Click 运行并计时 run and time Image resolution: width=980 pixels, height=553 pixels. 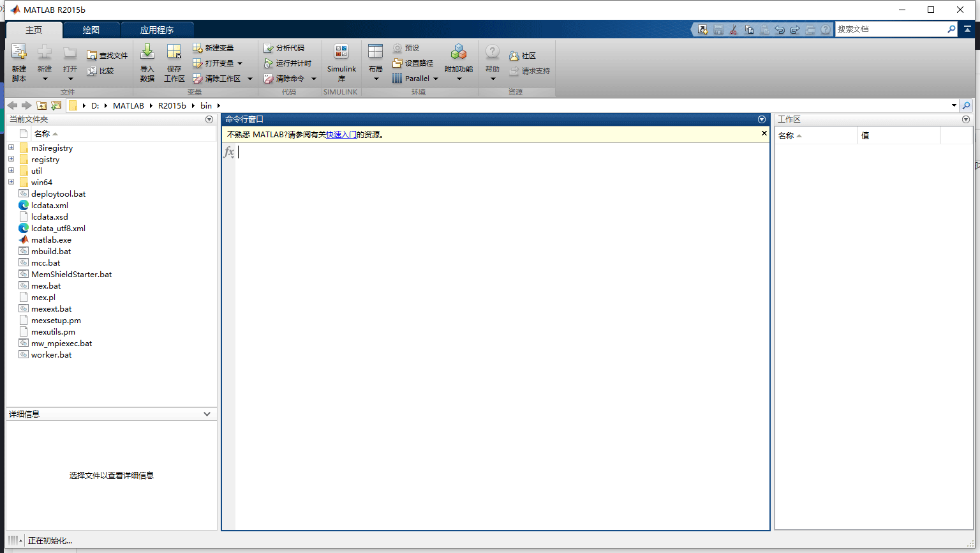287,63
